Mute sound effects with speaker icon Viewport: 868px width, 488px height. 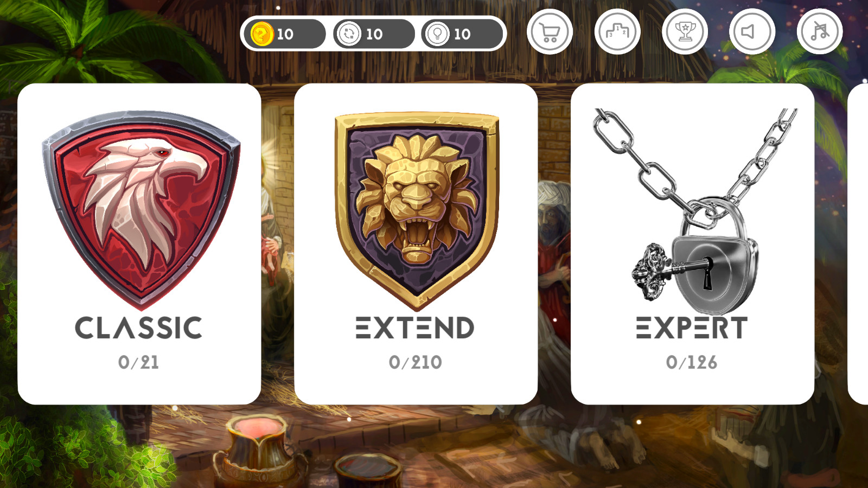point(752,32)
